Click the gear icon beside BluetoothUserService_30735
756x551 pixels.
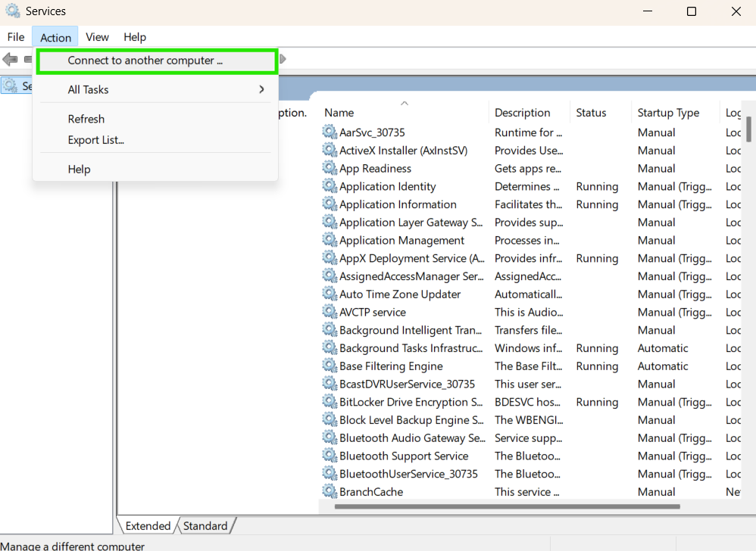click(330, 474)
